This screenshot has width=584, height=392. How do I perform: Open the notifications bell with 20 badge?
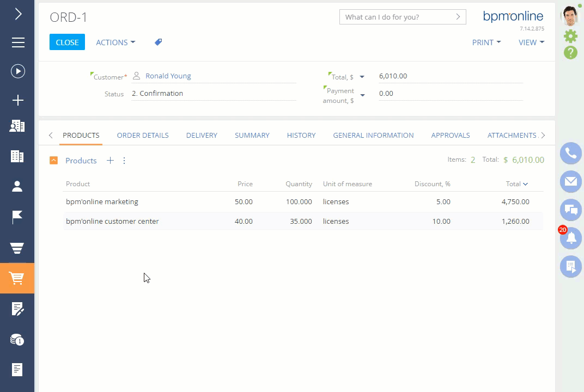(571, 238)
